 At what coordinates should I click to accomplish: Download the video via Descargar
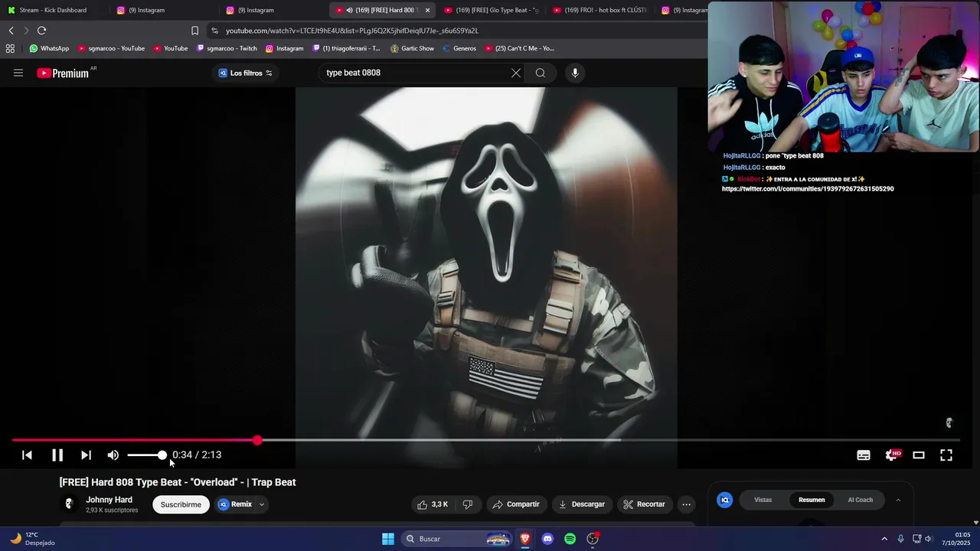tap(581, 504)
